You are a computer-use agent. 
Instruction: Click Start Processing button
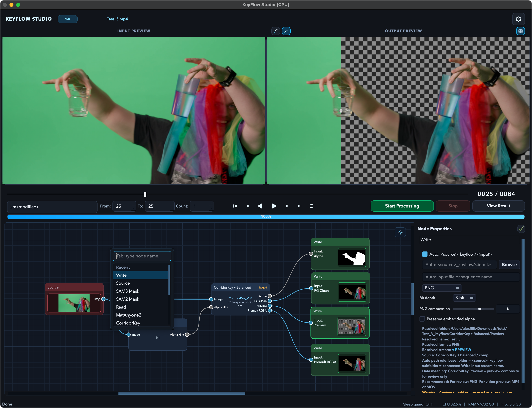point(402,206)
